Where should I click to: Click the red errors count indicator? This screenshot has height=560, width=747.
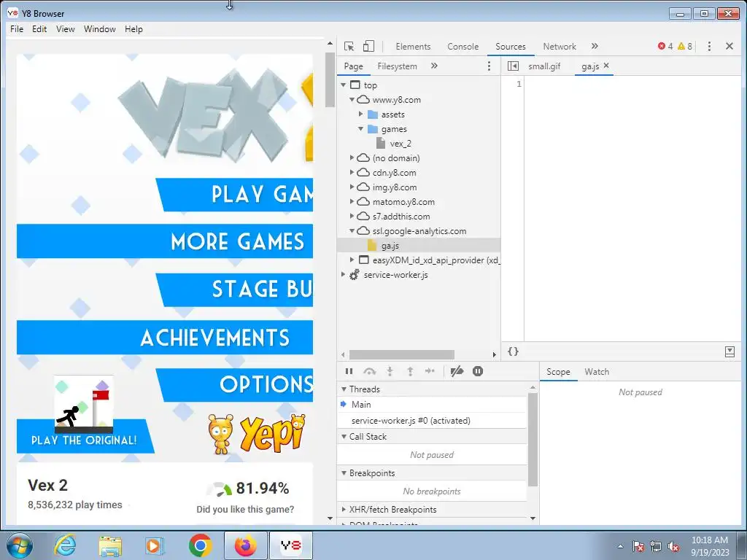(x=665, y=46)
